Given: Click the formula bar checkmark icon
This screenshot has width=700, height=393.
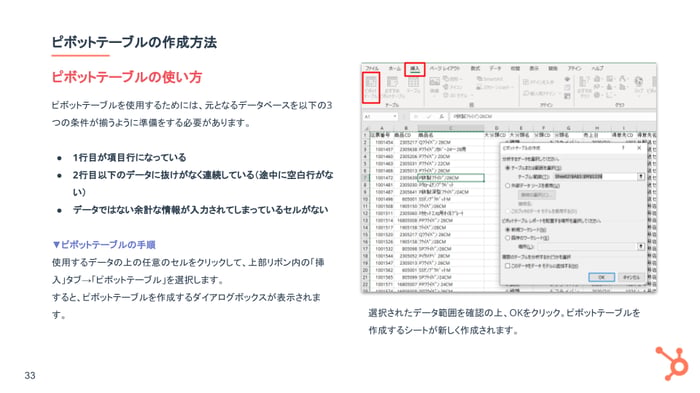Looking at the screenshot, I should [x=429, y=116].
